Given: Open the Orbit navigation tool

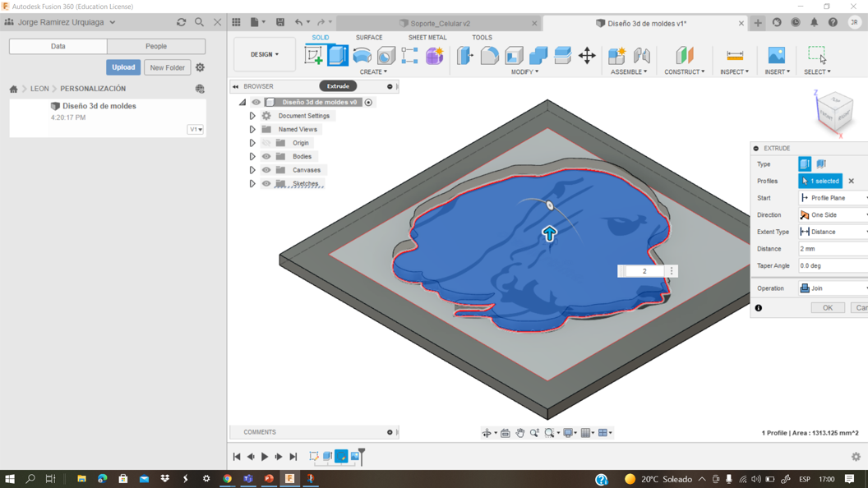Looking at the screenshot, I should [x=487, y=433].
